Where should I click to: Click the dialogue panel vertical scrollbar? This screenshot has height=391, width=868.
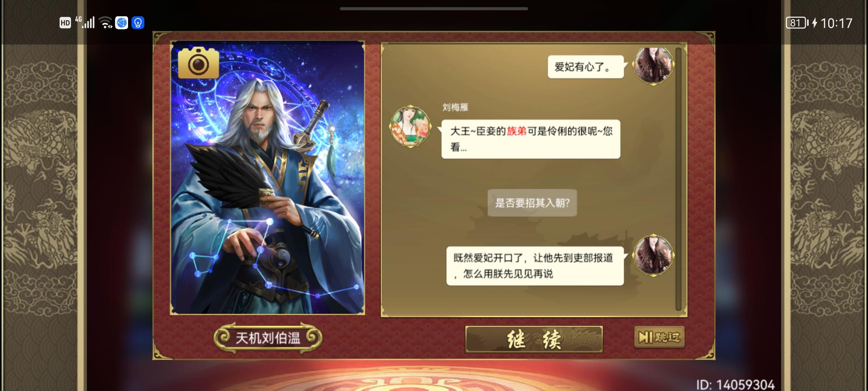678,179
